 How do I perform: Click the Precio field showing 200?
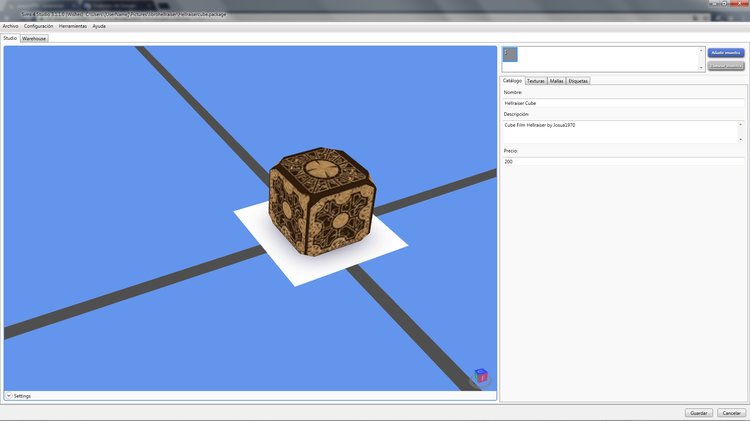624,162
